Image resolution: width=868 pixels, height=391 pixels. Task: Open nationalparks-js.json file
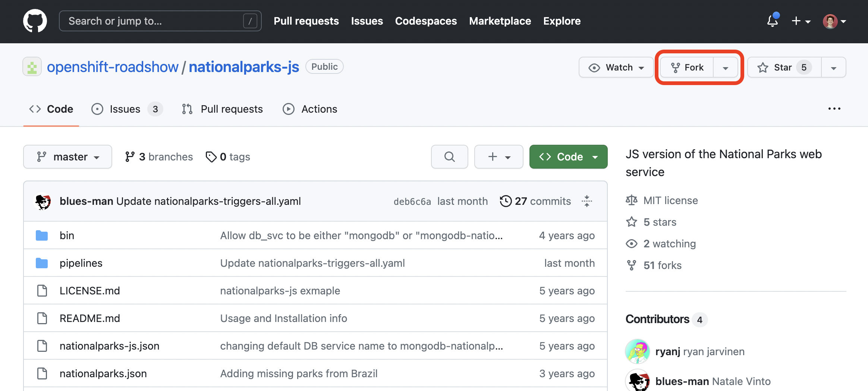point(110,346)
